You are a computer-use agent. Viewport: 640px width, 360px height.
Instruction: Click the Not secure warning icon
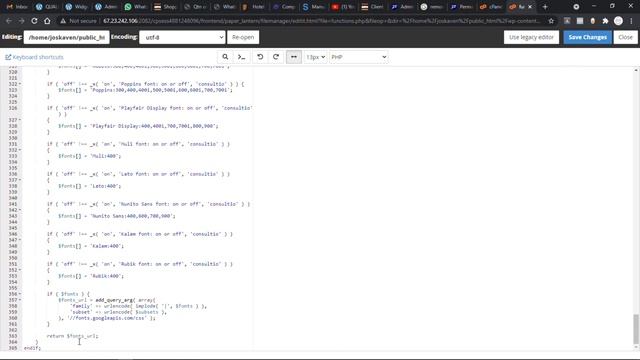tap(63, 21)
